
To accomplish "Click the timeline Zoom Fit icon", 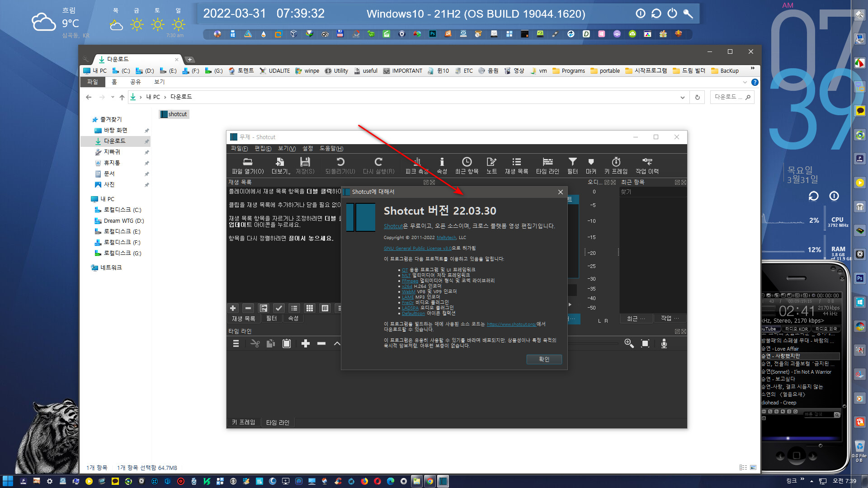I will click(645, 343).
